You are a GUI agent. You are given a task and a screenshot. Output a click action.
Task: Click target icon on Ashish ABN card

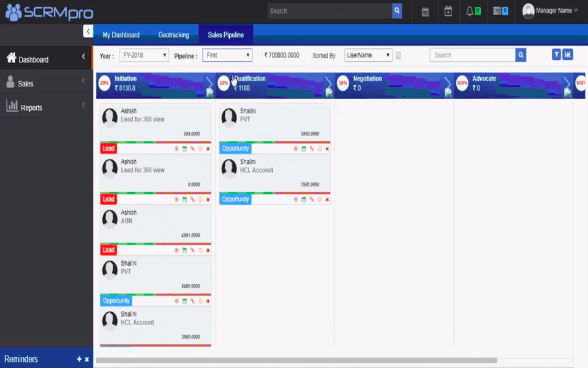click(x=176, y=250)
